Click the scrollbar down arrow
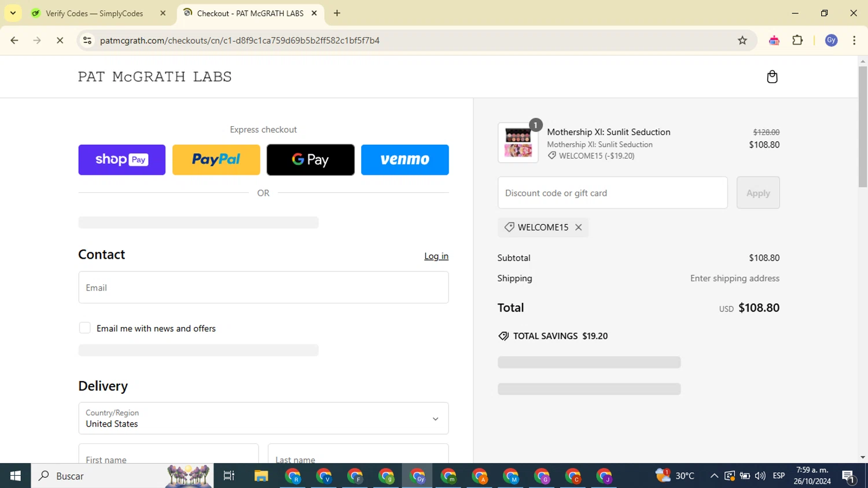The width and height of the screenshot is (868, 488). [x=863, y=457]
